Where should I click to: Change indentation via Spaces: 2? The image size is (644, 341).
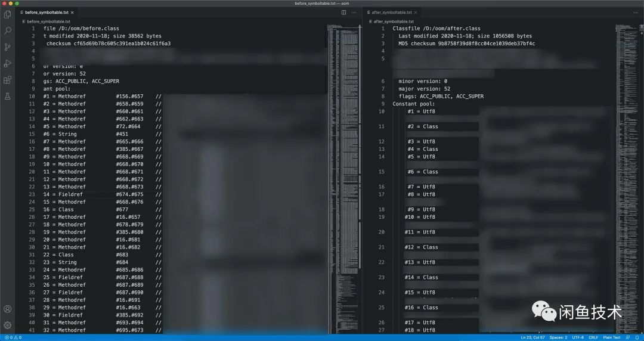tap(558, 337)
